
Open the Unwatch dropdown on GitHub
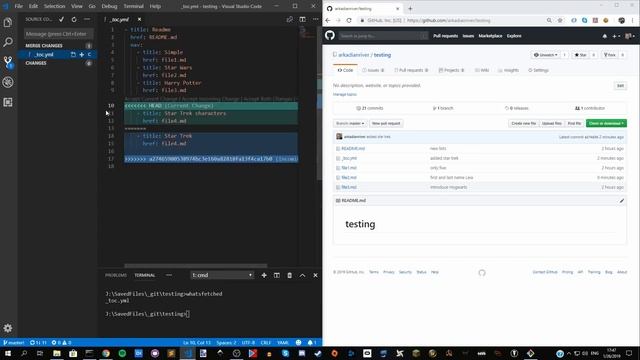[x=545, y=55]
